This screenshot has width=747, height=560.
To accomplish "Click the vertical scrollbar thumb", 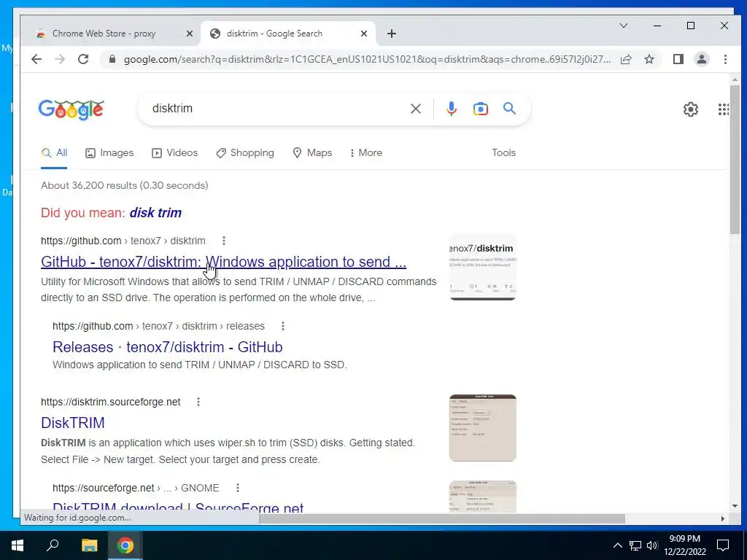I will [735, 159].
